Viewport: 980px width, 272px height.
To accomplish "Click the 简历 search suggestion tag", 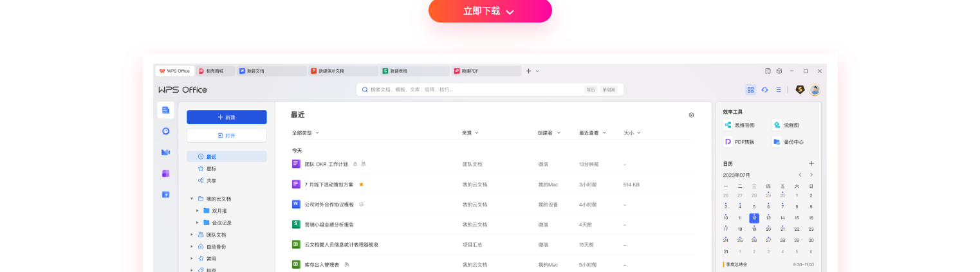I will coord(590,89).
